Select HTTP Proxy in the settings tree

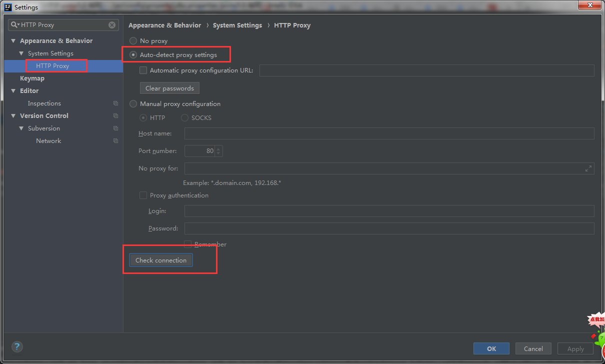(x=52, y=66)
